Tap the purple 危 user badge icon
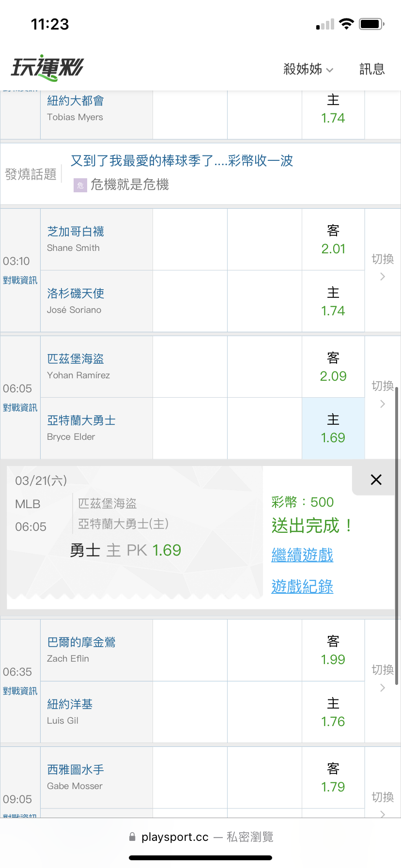This screenshot has width=401, height=868. pos(80,186)
